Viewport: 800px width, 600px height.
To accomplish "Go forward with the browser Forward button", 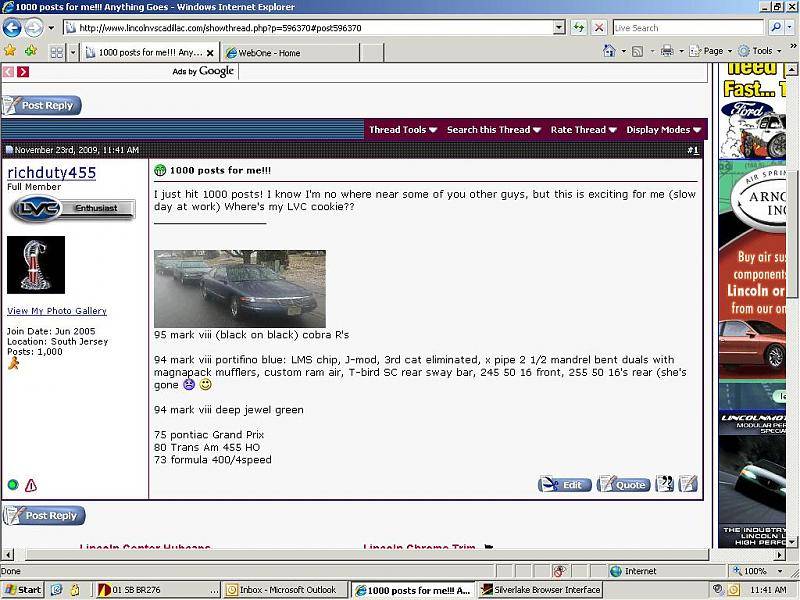I will [x=34, y=28].
